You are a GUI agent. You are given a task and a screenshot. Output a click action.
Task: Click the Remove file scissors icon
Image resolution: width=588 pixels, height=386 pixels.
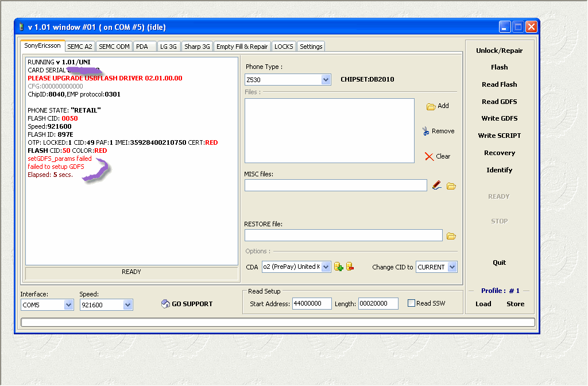[x=425, y=132]
